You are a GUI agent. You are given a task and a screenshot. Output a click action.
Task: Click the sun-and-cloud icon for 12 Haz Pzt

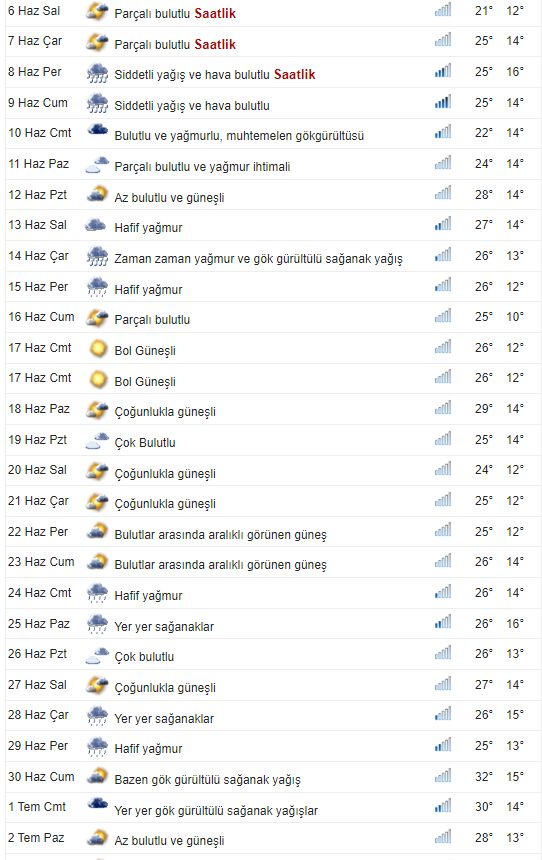[97, 194]
